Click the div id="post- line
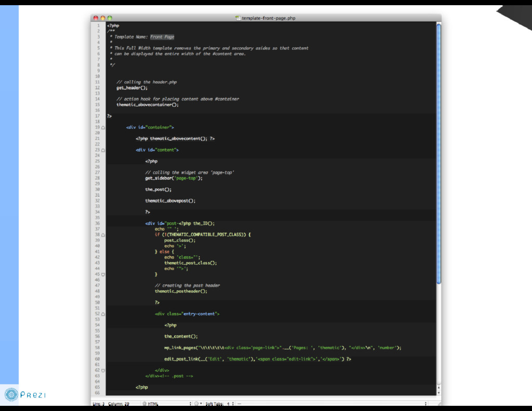 click(180, 223)
